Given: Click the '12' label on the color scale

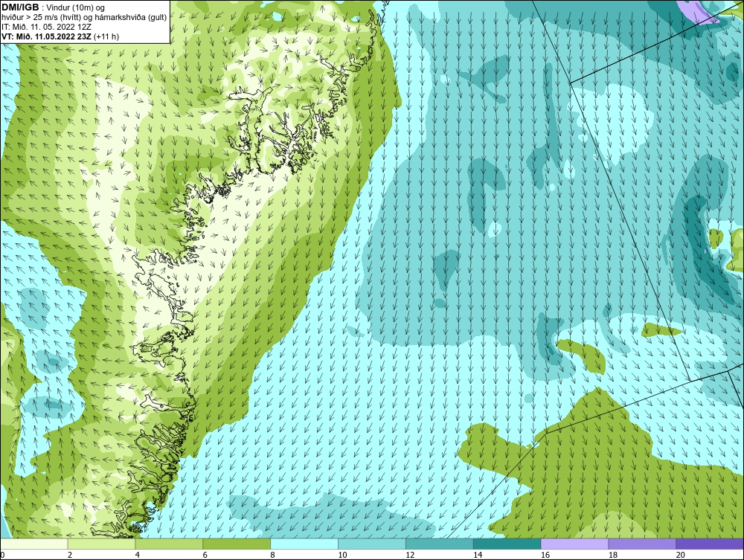Looking at the screenshot, I should (x=410, y=555).
